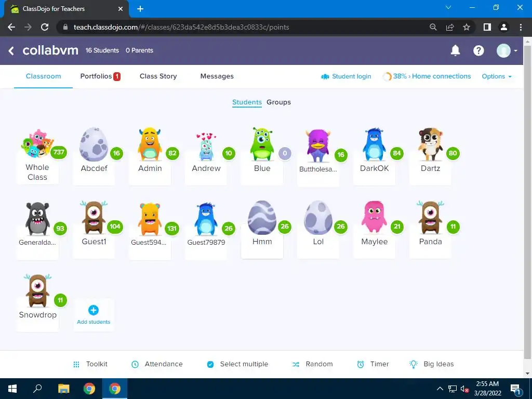Bookmark page with the star icon

[x=467, y=27]
